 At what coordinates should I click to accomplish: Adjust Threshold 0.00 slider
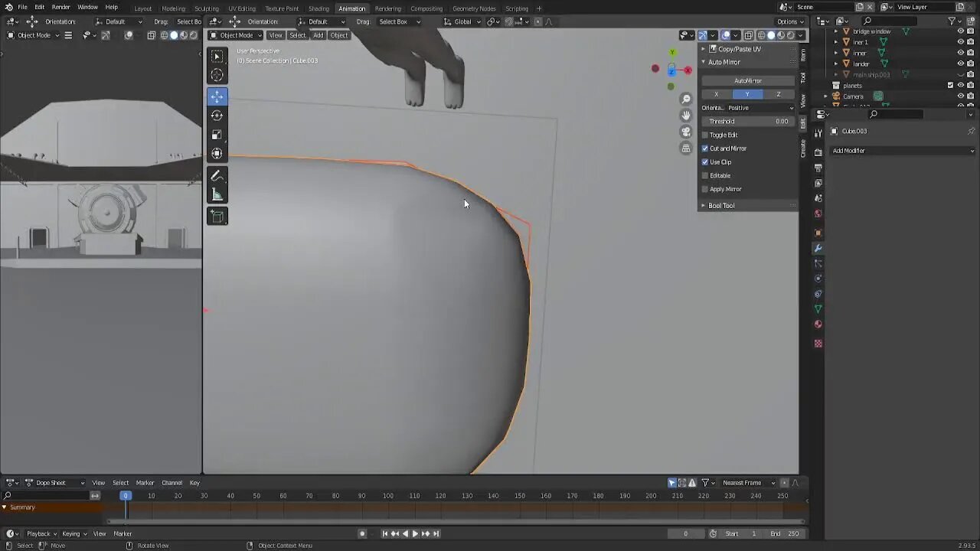coord(748,122)
